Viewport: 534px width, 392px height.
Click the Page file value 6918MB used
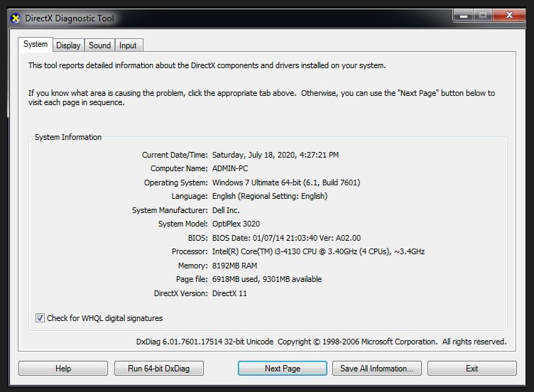tap(267, 279)
